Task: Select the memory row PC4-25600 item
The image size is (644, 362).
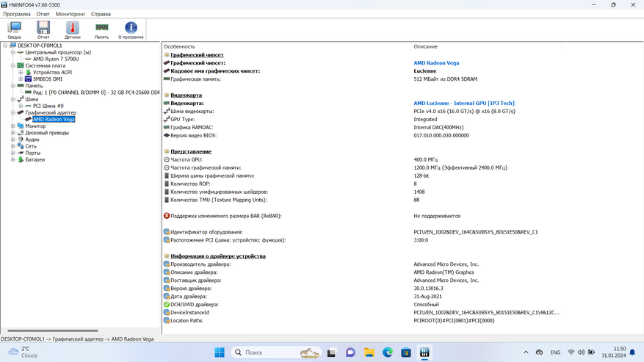Action: tap(96, 93)
